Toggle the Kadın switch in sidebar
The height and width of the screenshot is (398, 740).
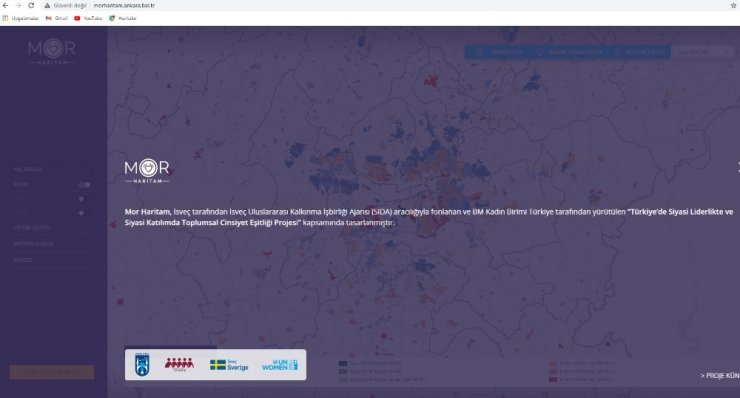(84, 185)
